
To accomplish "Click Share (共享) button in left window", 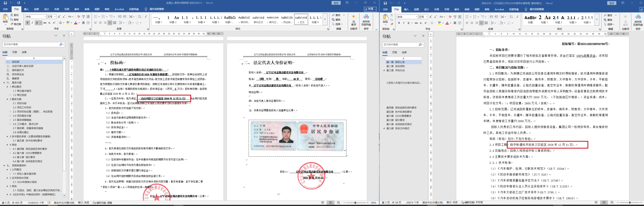I will tap(370, 9).
